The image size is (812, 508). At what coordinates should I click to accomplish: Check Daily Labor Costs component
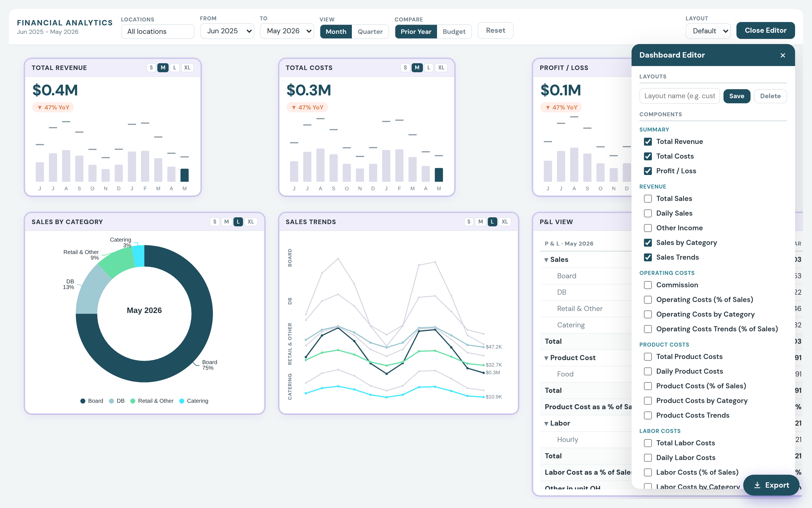click(x=648, y=458)
